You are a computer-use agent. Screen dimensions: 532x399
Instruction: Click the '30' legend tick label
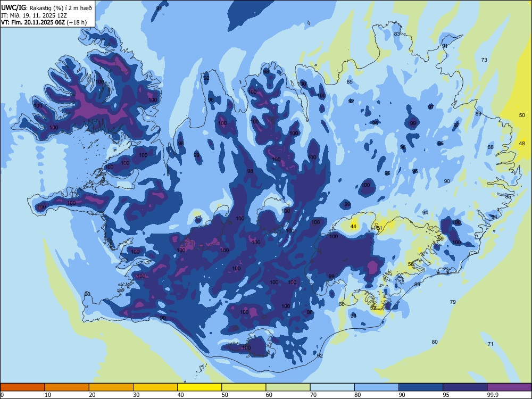pos(136,395)
